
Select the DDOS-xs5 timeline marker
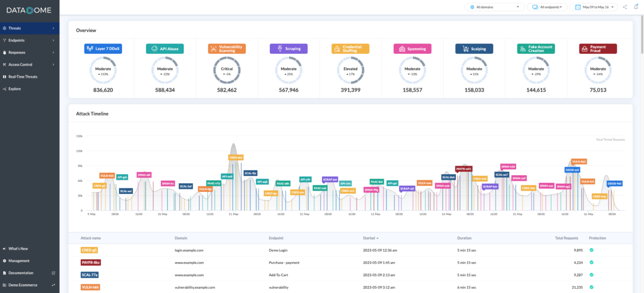point(573,170)
